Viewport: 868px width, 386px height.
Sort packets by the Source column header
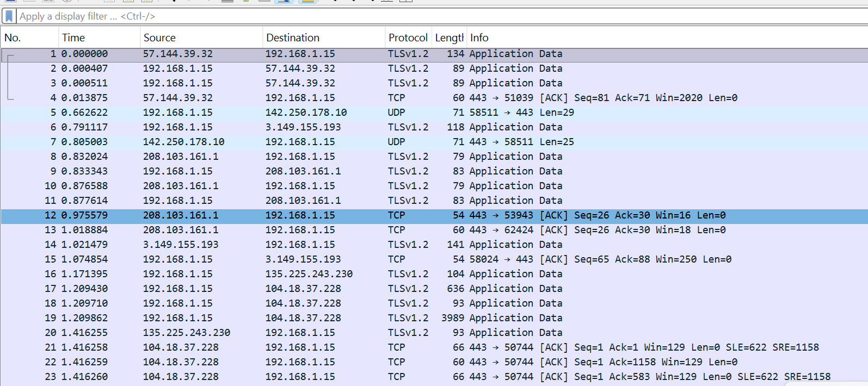click(x=201, y=38)
